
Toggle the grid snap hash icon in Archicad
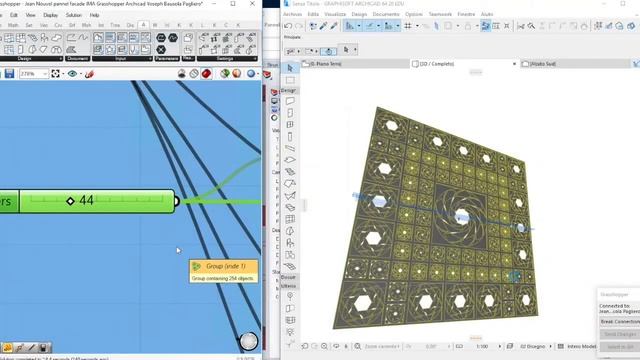[x=407, y=26]
